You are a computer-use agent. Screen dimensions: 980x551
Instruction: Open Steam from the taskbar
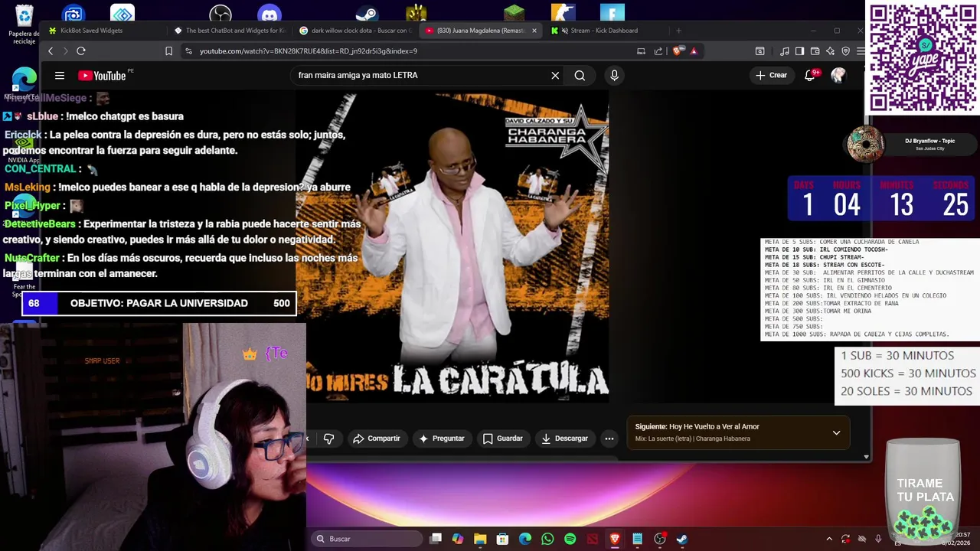point(681,539)
